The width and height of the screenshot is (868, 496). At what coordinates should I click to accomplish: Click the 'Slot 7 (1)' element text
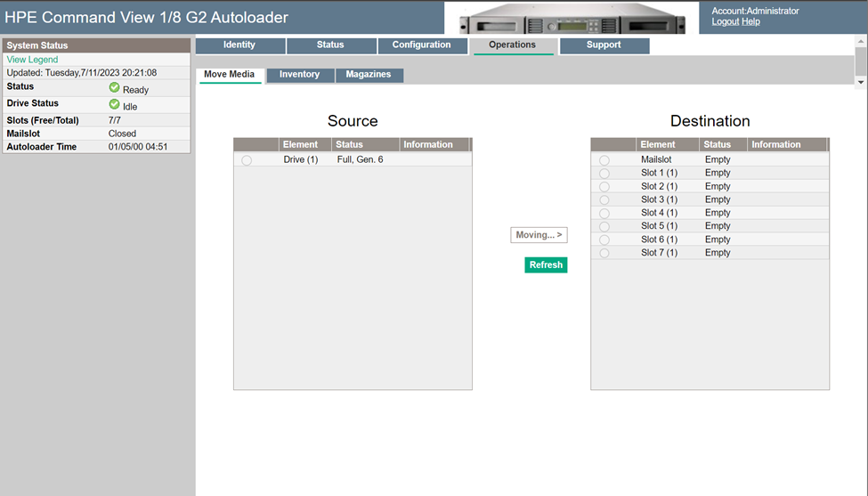click(x=660, y=252)
